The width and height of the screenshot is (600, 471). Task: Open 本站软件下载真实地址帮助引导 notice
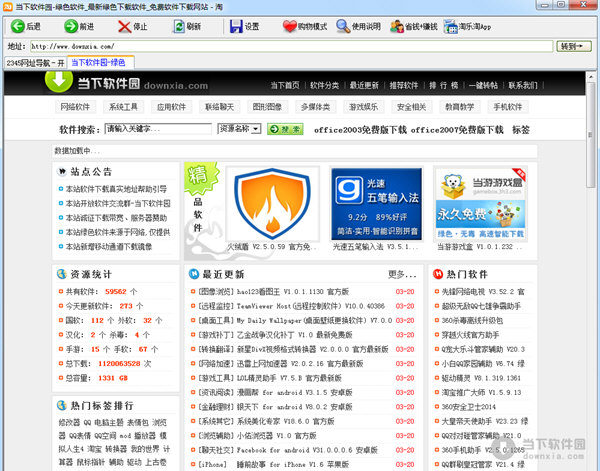[x=116, y=189]
